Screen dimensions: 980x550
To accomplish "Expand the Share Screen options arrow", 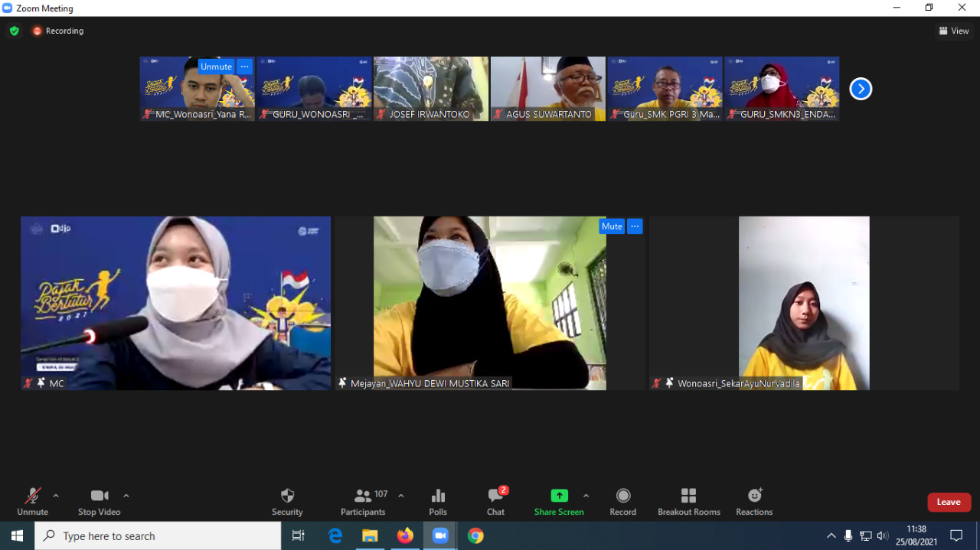I will click(x=586, y=496).
